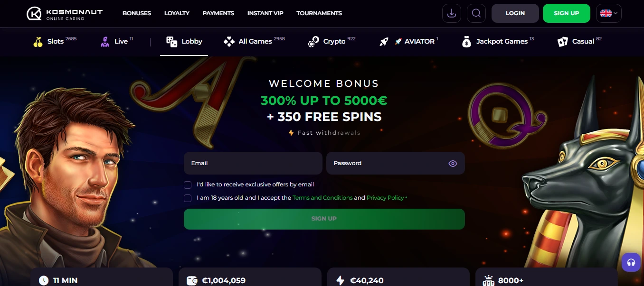
Task: Select the Casual cards icon
Action: pyautogui.click(x=563, y=42)
